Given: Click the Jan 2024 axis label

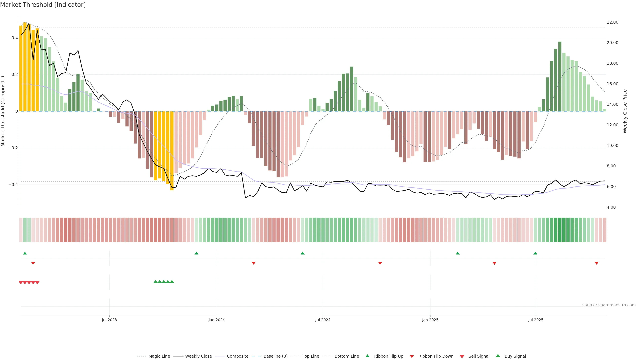Looking at the screenshot, I should pyautogui.click(x=217, y=320).
